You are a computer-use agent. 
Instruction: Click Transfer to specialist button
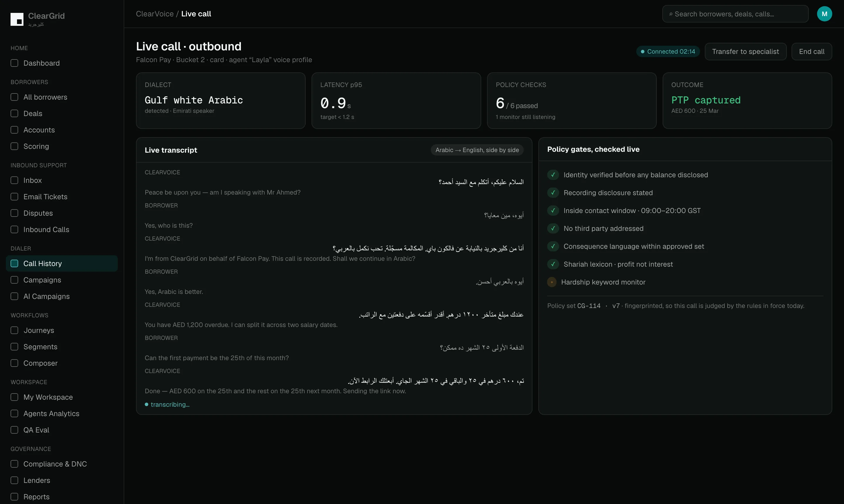(746, 52)
